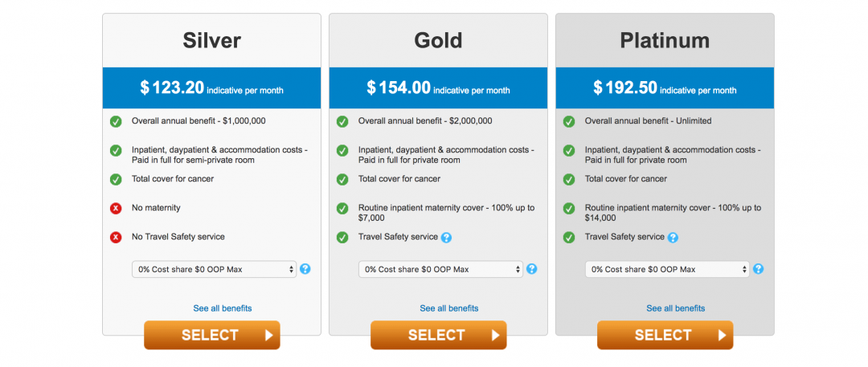Expand Gold plan cost share dropdown
This screenshot has width=868, height=367.
tap(440, 270)
